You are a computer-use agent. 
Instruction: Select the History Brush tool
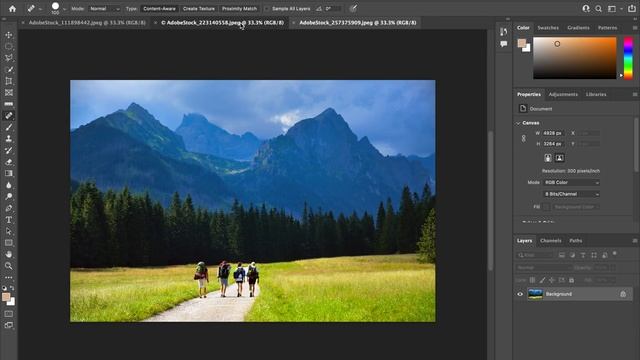[x=9, y=150]
